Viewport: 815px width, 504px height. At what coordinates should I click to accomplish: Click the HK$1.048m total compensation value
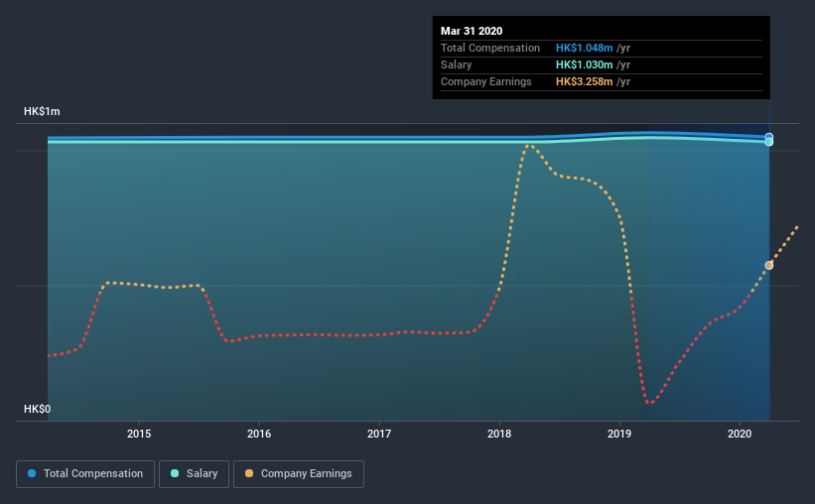tap(585, 48)
